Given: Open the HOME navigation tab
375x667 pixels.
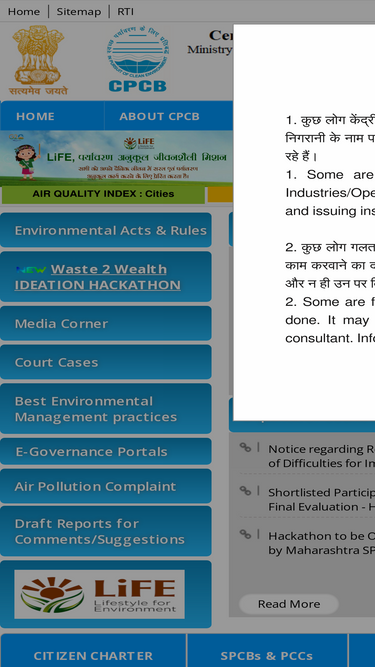Looking at the screenshot, I should (35, 116).
